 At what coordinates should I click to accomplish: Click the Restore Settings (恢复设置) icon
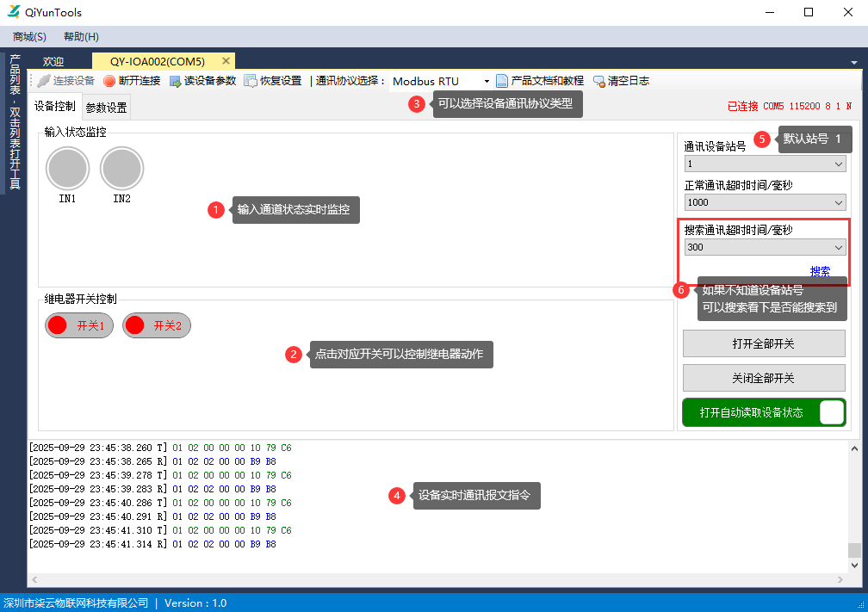(x=251, y=81)
